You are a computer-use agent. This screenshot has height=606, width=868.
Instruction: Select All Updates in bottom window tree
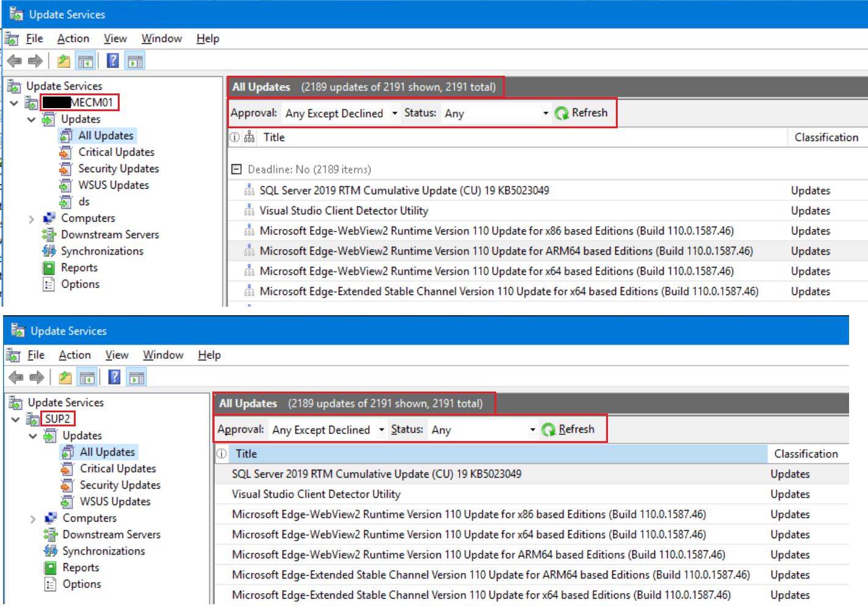107,452
